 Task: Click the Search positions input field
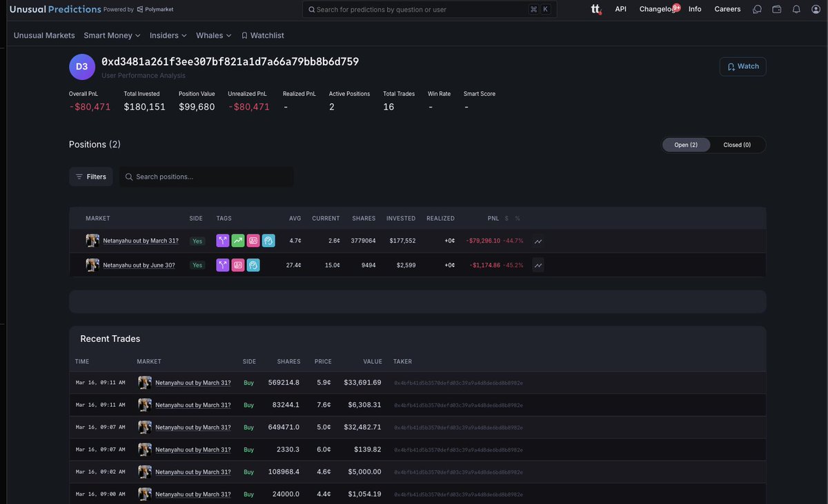tap(207, 177)
